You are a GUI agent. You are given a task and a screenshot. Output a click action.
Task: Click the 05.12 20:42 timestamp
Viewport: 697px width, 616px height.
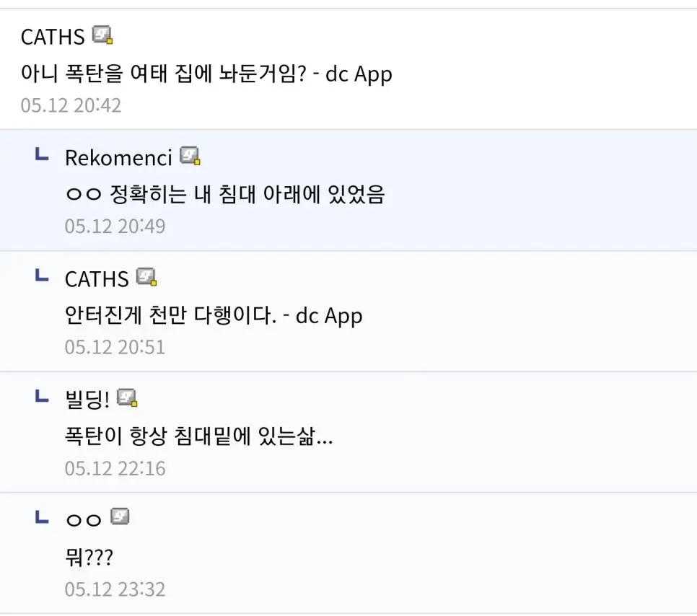(71, 105)
